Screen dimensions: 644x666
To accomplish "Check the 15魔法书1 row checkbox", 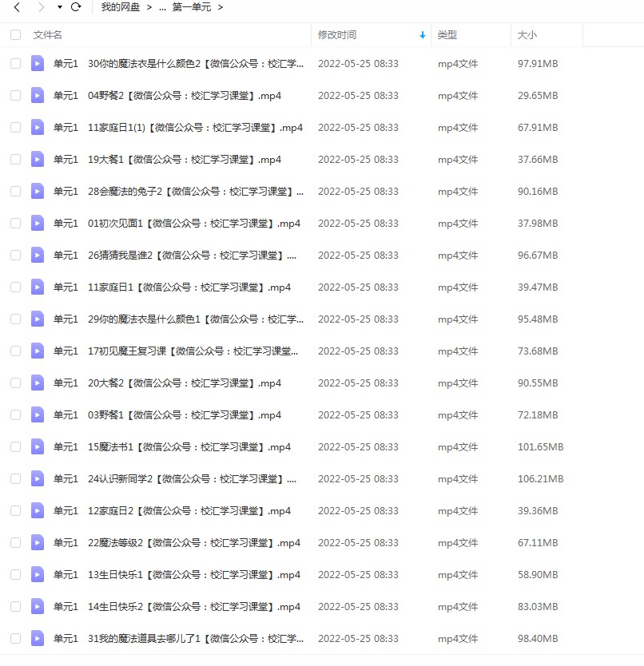I will click(16, 447).
